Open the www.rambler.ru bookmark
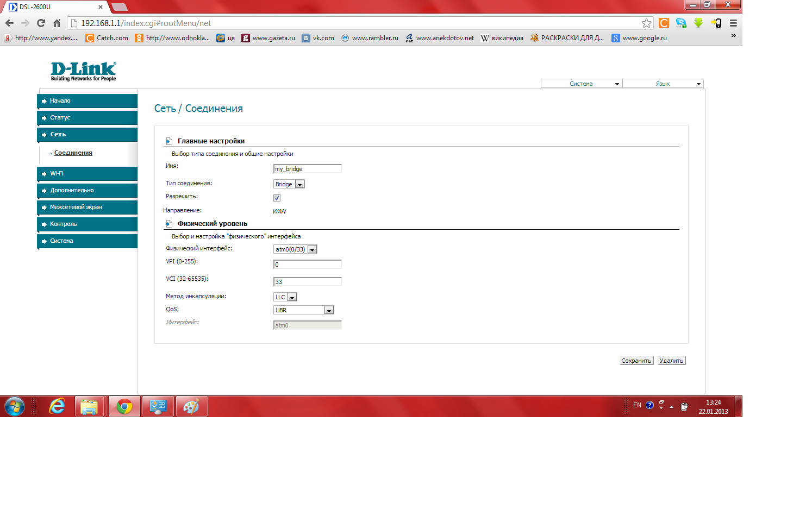This screenshot has width=812, height=529. pyautogui.click(x=370, y=38)
